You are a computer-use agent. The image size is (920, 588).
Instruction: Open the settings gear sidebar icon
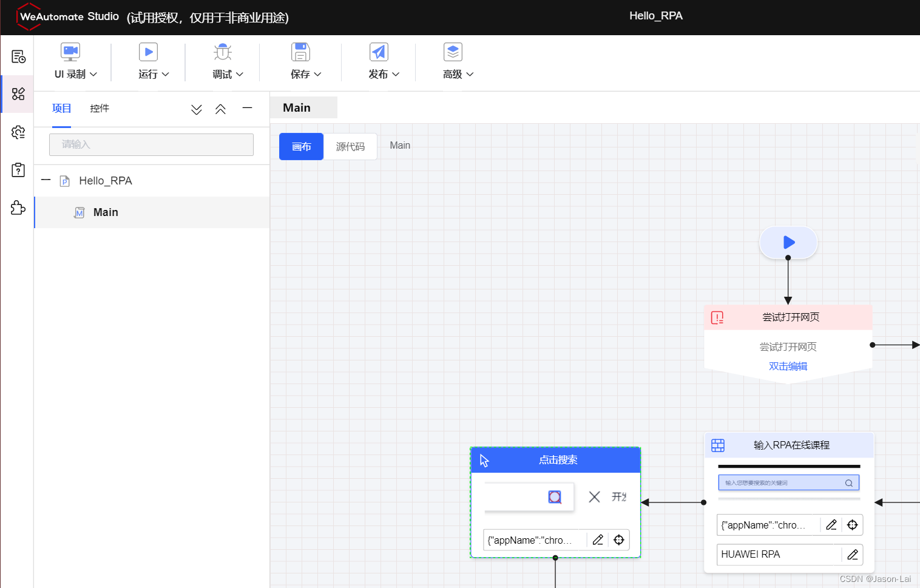tap(18, 132)
